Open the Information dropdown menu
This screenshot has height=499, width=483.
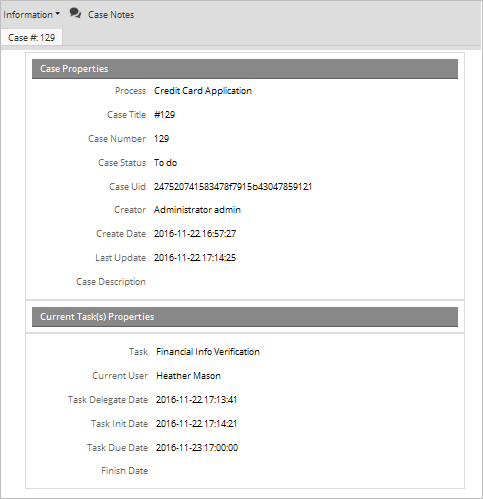pyautogui.click(x=31, y=15)
